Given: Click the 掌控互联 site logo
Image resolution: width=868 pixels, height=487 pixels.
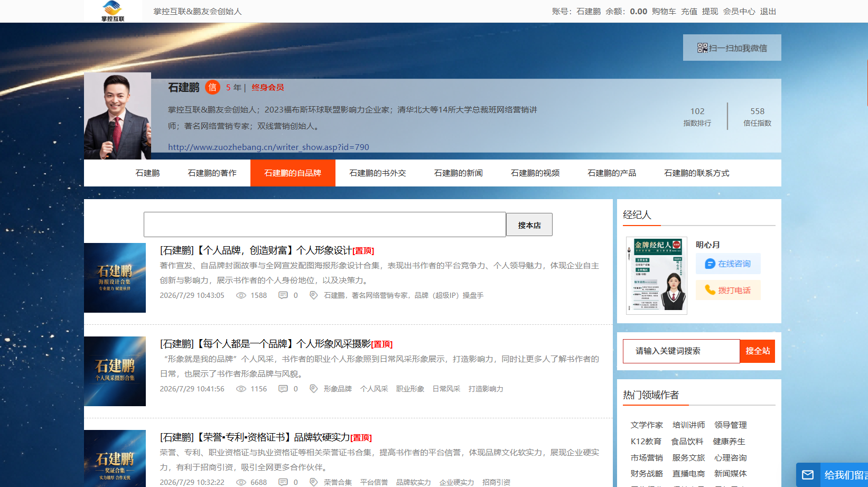Looking at the screenshot, I should tap(113, 11).
